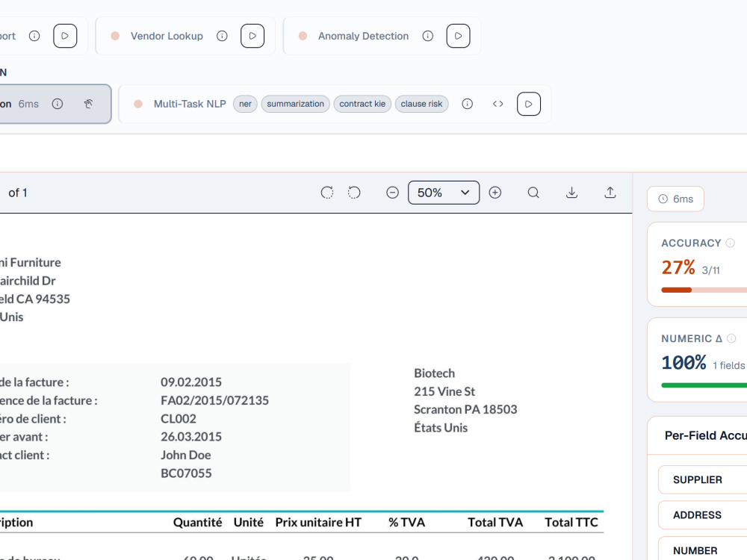The height and width of the screenshot is (560, 747).
Task: Click order number BC07055
Action: pos(186,473)
